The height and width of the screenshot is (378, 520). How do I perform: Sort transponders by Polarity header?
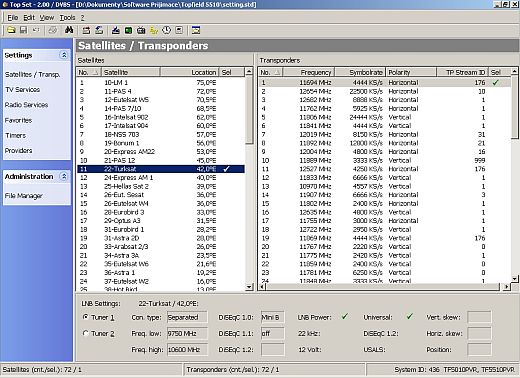point(411,72)
